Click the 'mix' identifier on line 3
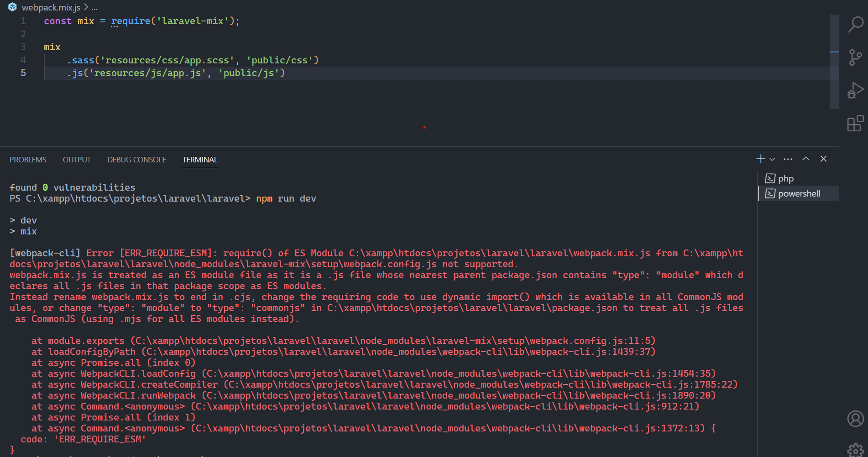 coord(52,47)
